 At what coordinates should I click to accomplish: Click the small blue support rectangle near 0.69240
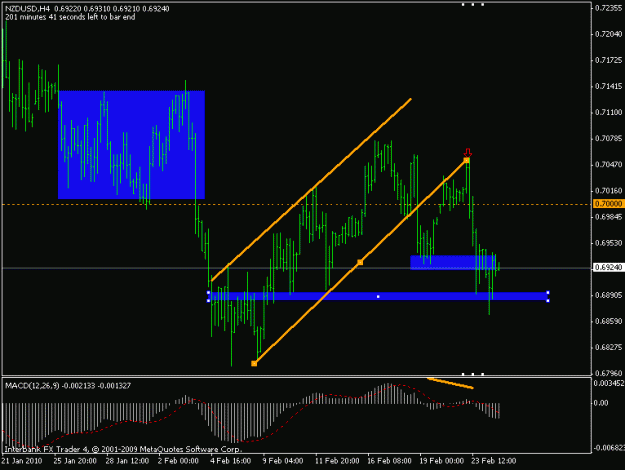point(453,262)
